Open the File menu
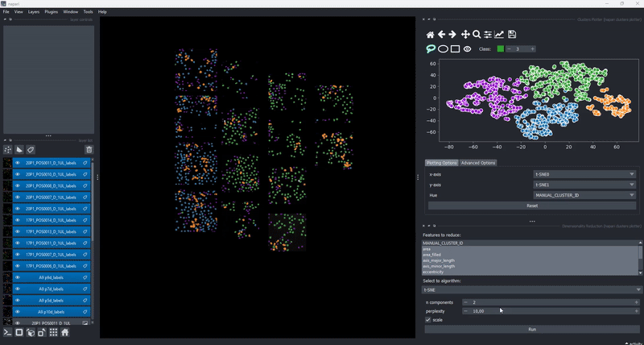Image resolution: width=644 pixels, height=345 pixels. [x=6, y=12]
